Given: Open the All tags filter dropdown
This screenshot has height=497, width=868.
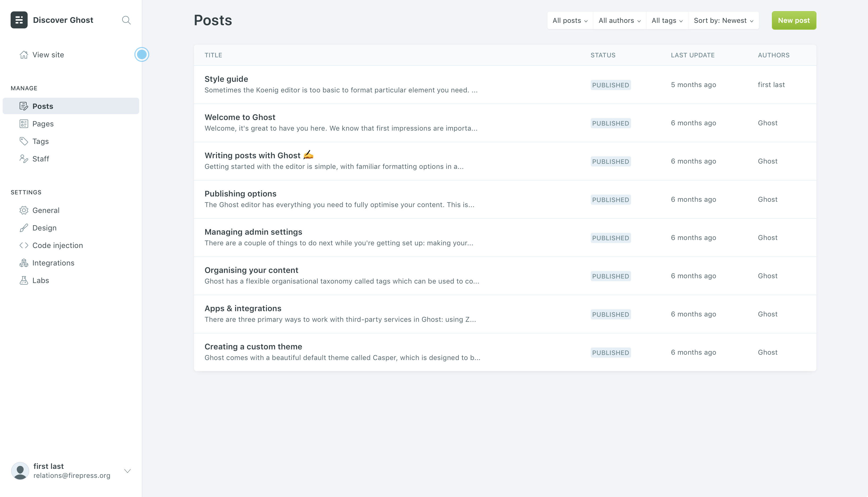Looking at the screenshot, I should tap(667, 20).
